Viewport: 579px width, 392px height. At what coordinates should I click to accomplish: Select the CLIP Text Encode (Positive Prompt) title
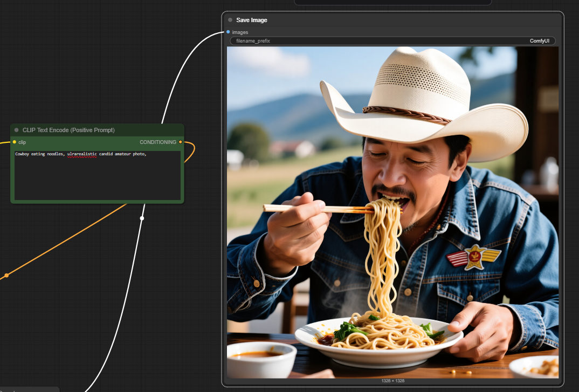(68, 130)
